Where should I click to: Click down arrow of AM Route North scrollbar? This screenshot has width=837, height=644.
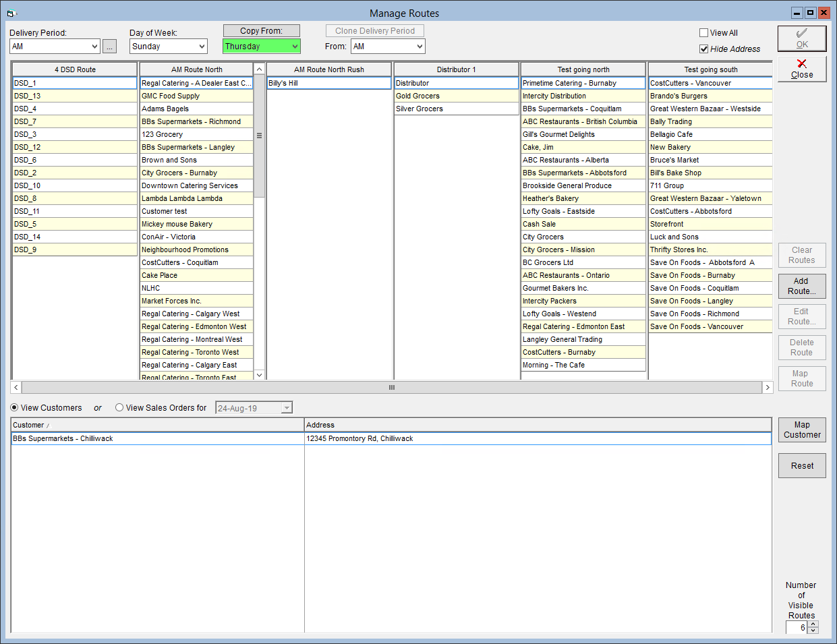[259, 375]
